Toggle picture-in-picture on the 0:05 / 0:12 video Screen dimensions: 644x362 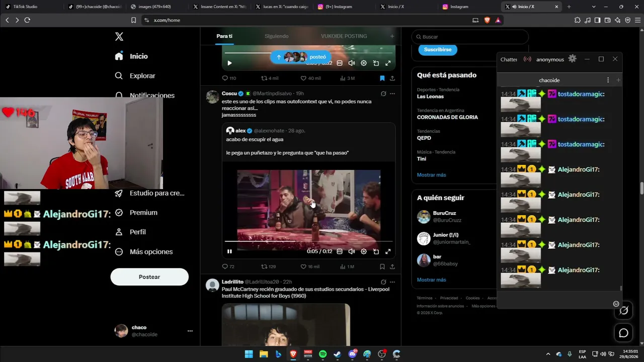376,251
